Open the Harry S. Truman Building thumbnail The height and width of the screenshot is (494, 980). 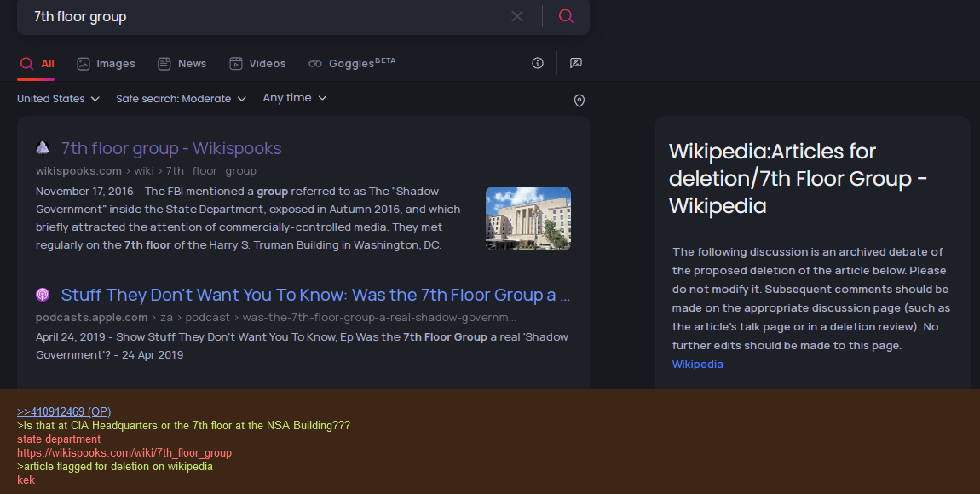[528, 219]
